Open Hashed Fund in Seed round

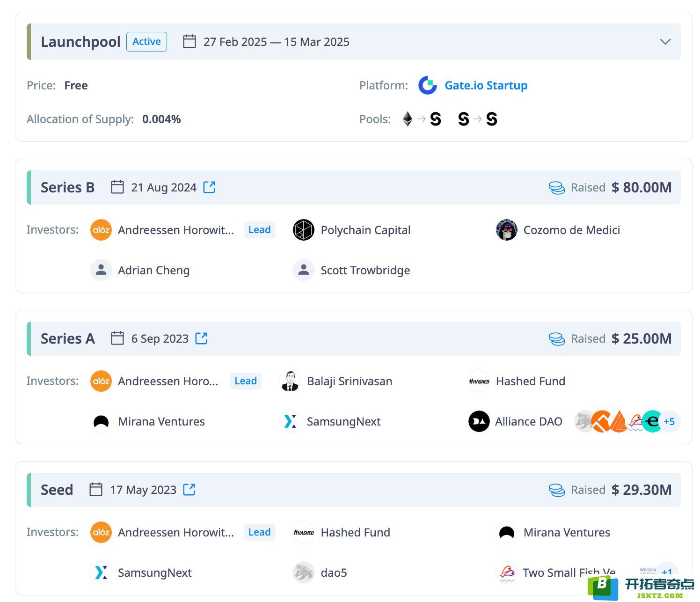[x=356, y=532]
